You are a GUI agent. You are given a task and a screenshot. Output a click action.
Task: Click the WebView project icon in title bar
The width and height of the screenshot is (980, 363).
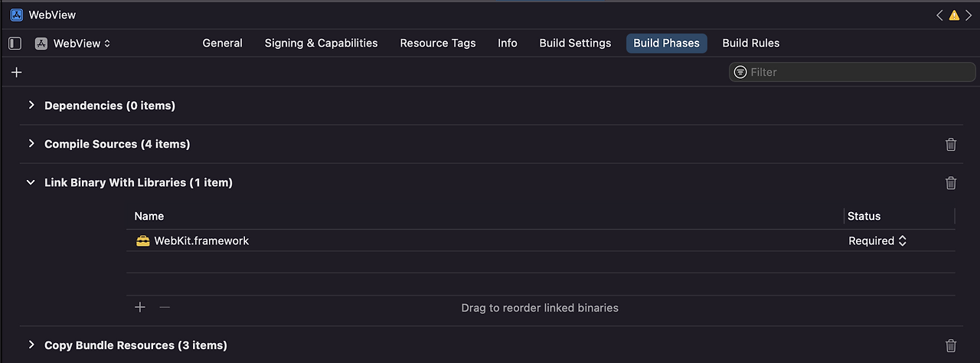tap(16, 15)
